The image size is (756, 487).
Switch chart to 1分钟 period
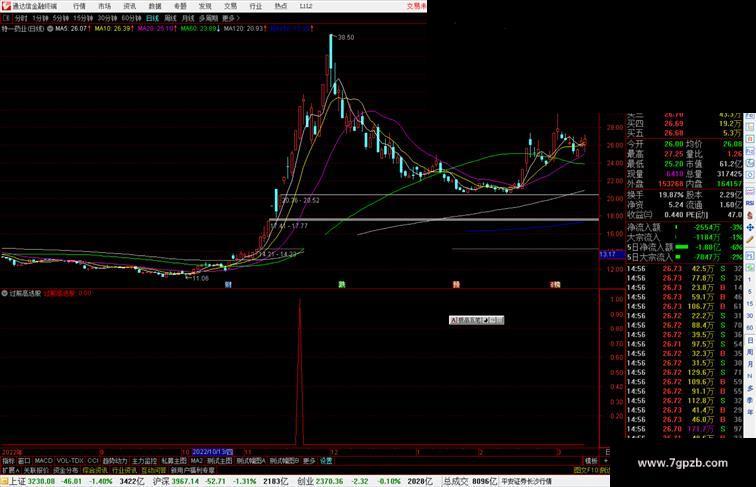tap(40, 18)
